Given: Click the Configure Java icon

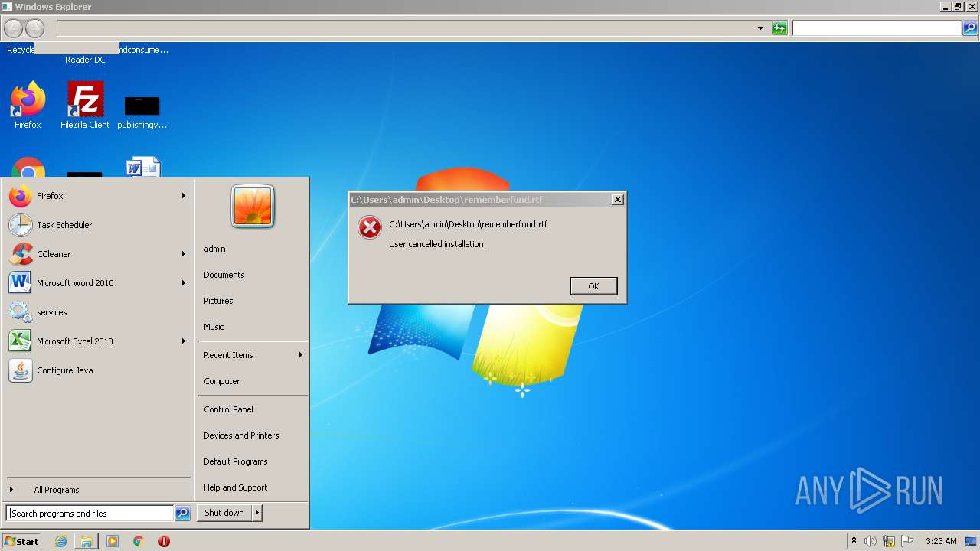Looking at the screenshot, I should [x=21, y=370].
